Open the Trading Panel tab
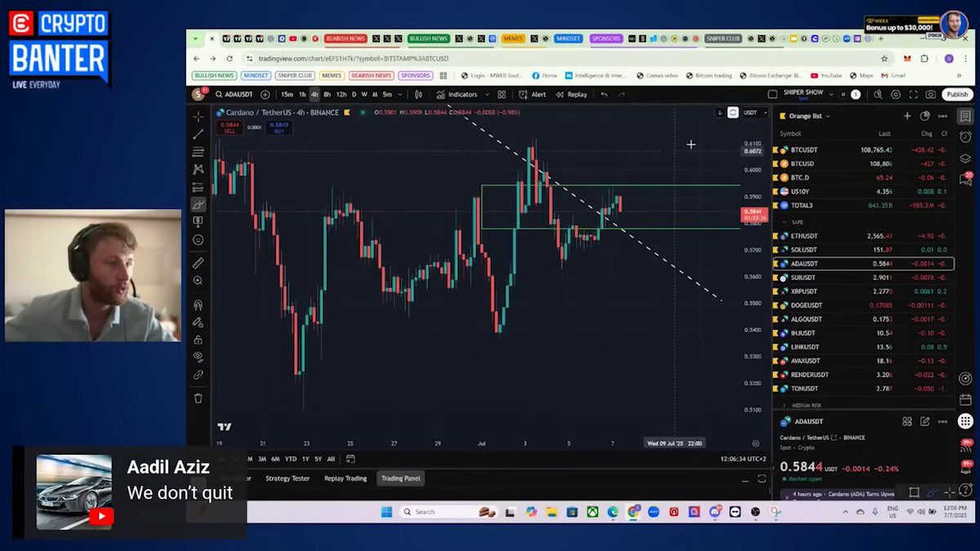 click(x=401, y=478)
